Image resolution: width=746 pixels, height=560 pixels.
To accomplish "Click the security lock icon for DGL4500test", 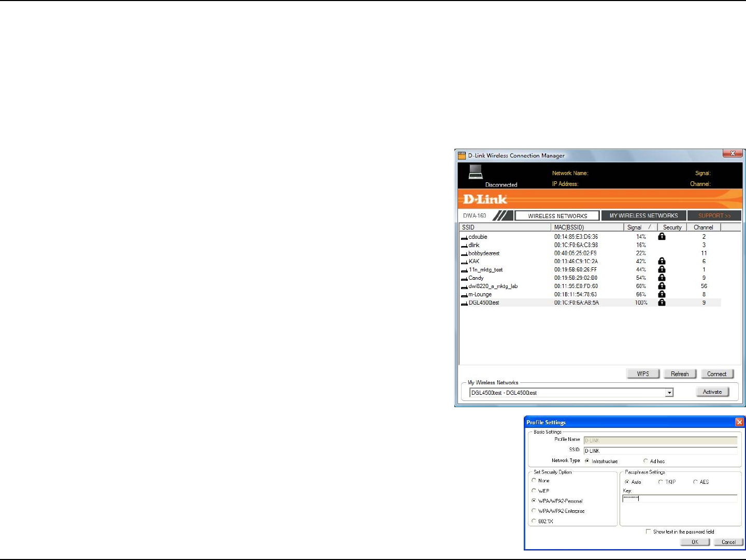I will point(662,303).
